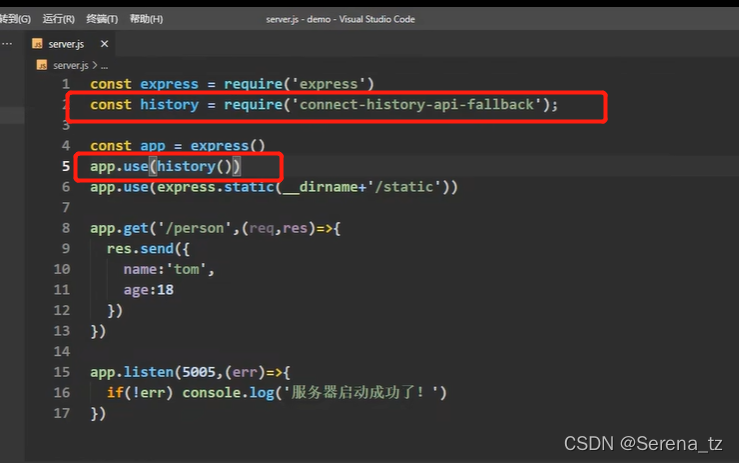
Task: Click 'console.log' on line 16
Action: [x=229, y=393]
